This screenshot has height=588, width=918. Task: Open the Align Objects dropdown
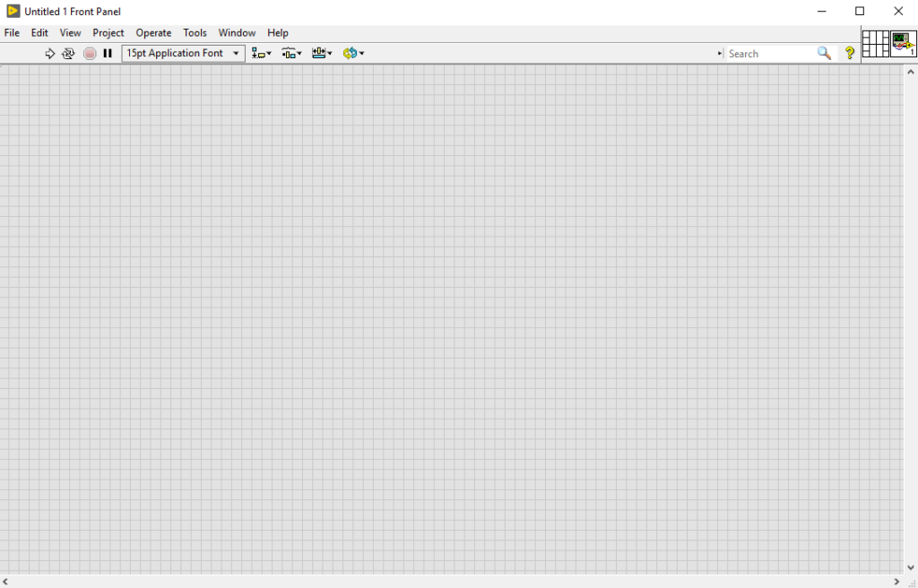point(261,53)
